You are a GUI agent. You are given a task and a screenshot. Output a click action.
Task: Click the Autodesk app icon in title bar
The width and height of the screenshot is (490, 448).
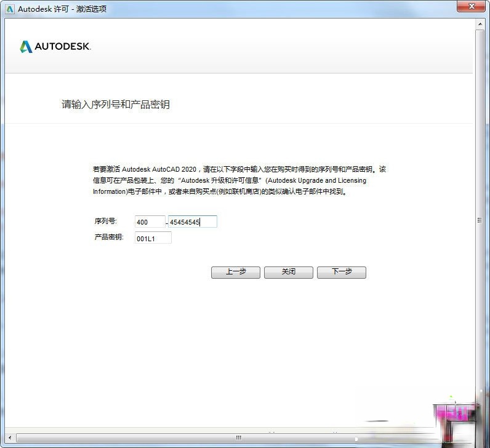[x=10, y=9]
